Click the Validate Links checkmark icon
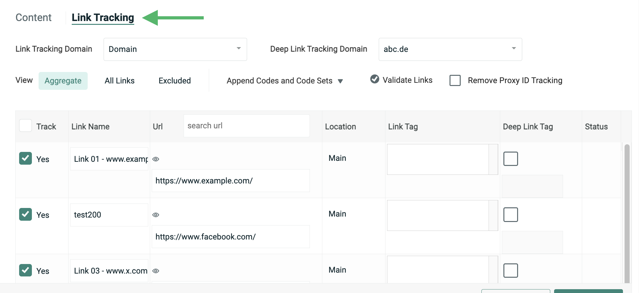This screenshot has height=293, width=644. click(x=375, y=79)
